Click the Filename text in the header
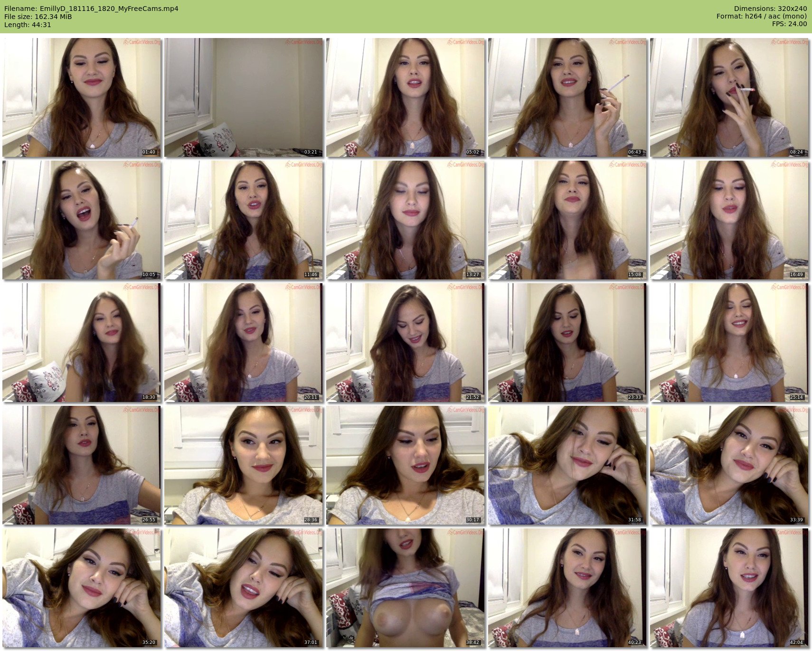This screenshot has width=812, height=651. 91,9
